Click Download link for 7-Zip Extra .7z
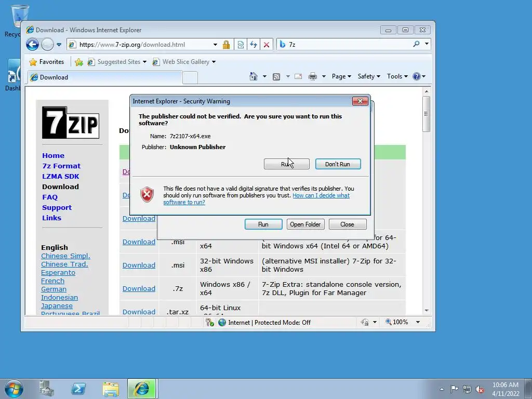 (139, 289)
